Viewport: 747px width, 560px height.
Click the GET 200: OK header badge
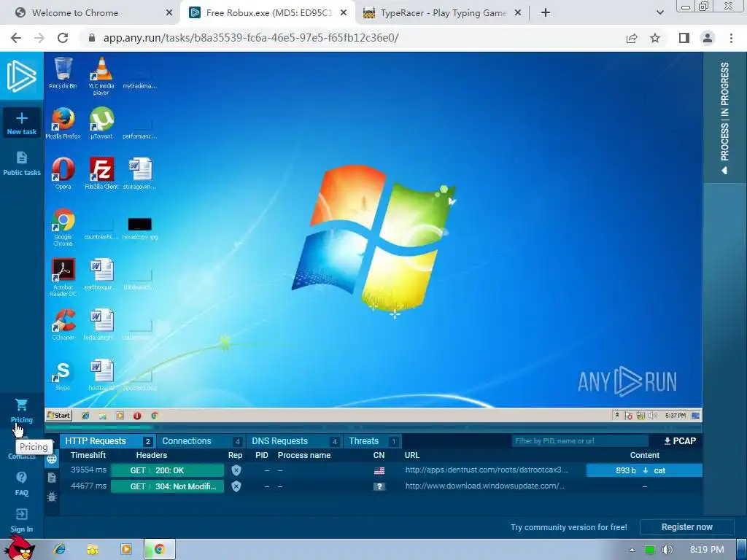pos(167,470)
